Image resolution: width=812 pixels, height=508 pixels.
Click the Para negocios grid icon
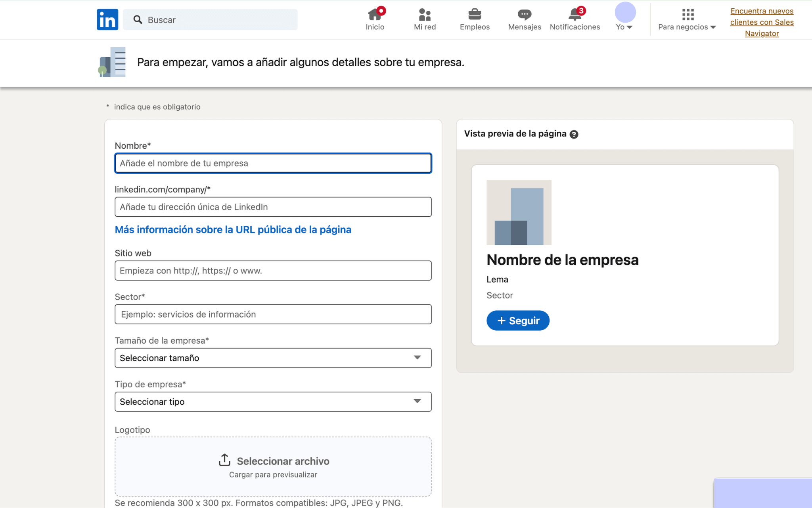[x=688, y=15]
